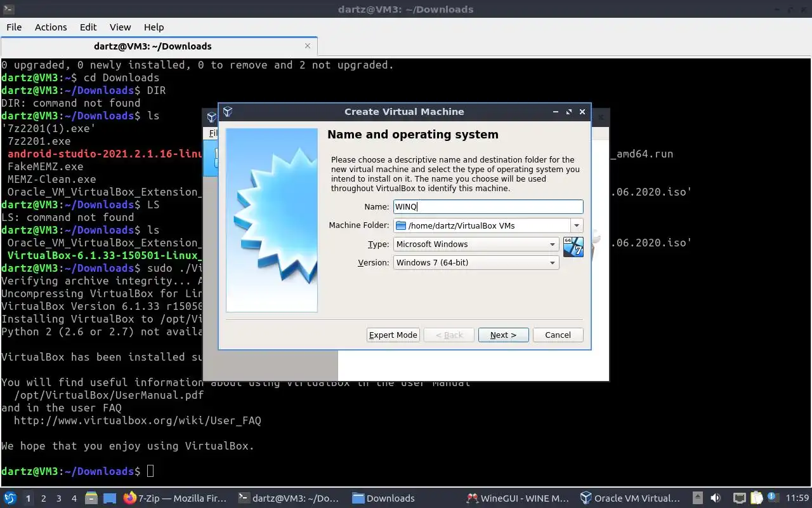
Task: Switch to workspace 3 in the pager
Action: [x=59, y=498]
